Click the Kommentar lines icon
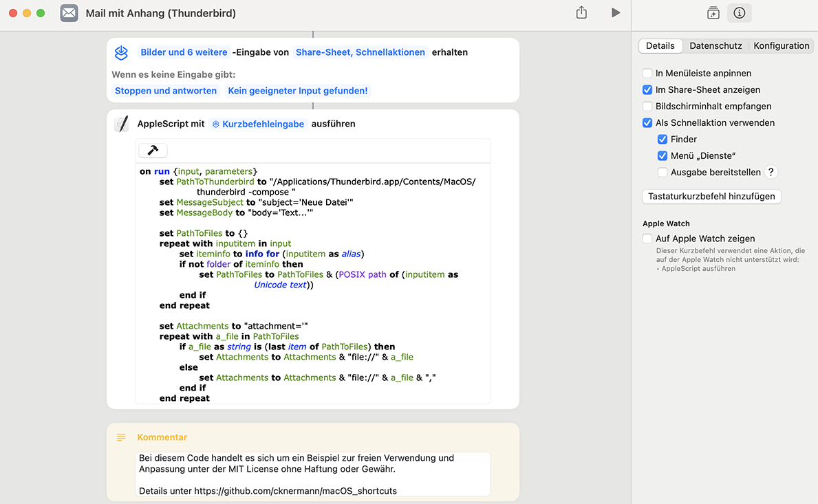The width and height of the screenshot is (818, 504). [x=121, y=437]
